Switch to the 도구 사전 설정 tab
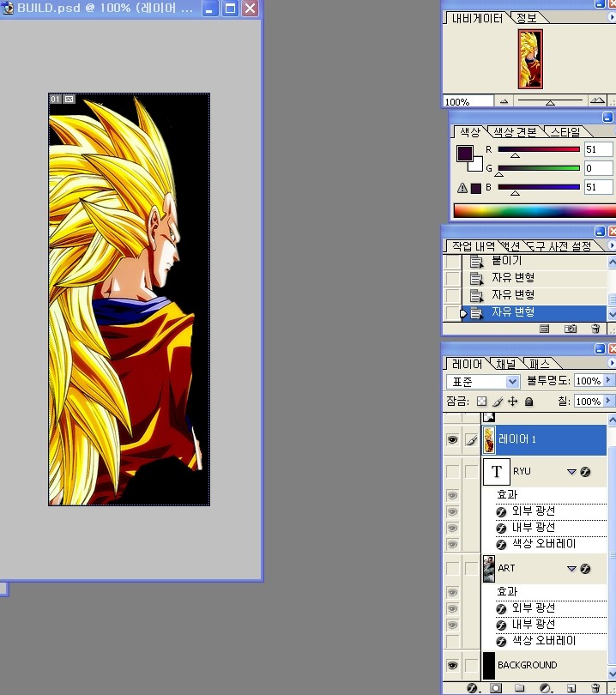Image resolution: width=616 pixels, height=695 pixels. (560, 246)
